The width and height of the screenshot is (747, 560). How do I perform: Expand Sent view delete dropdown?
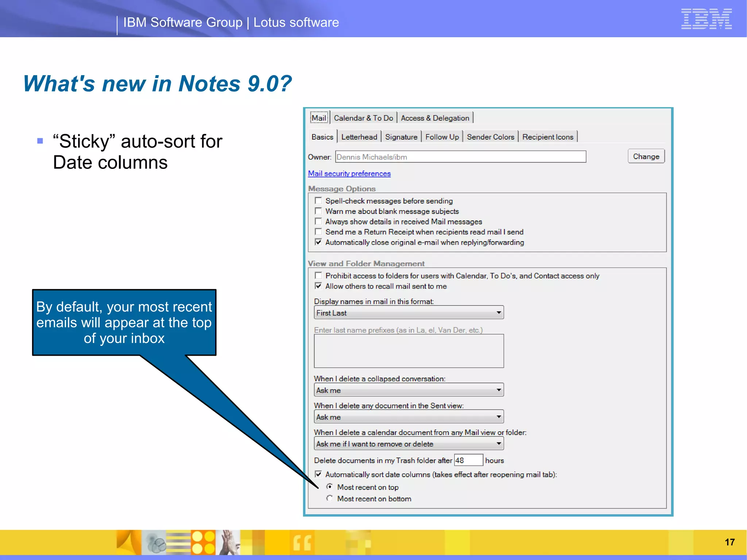pos(409,417)
